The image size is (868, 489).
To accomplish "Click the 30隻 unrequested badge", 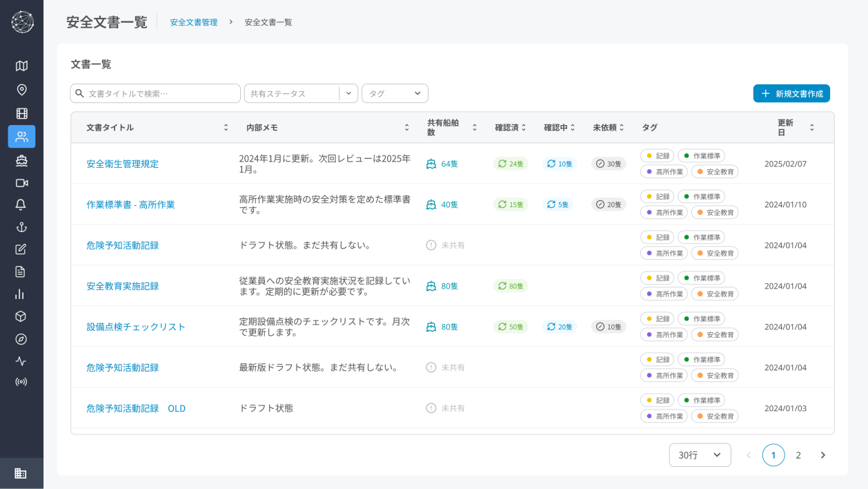I will pos(609,164).
